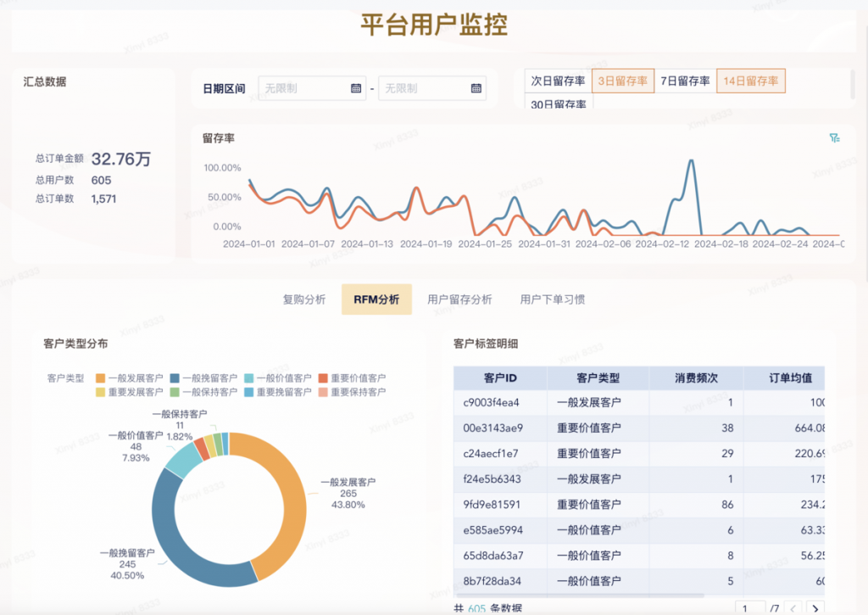Click the 32.76万 total order amount

pyautogui.click(x=120, y=159)
